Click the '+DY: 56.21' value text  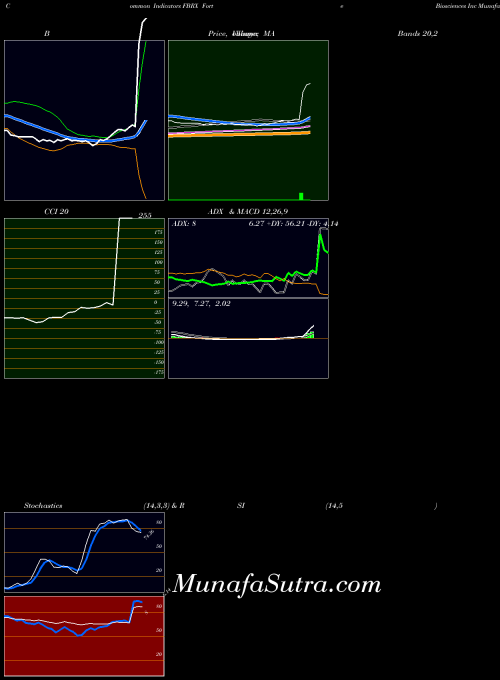click(285, 224)
